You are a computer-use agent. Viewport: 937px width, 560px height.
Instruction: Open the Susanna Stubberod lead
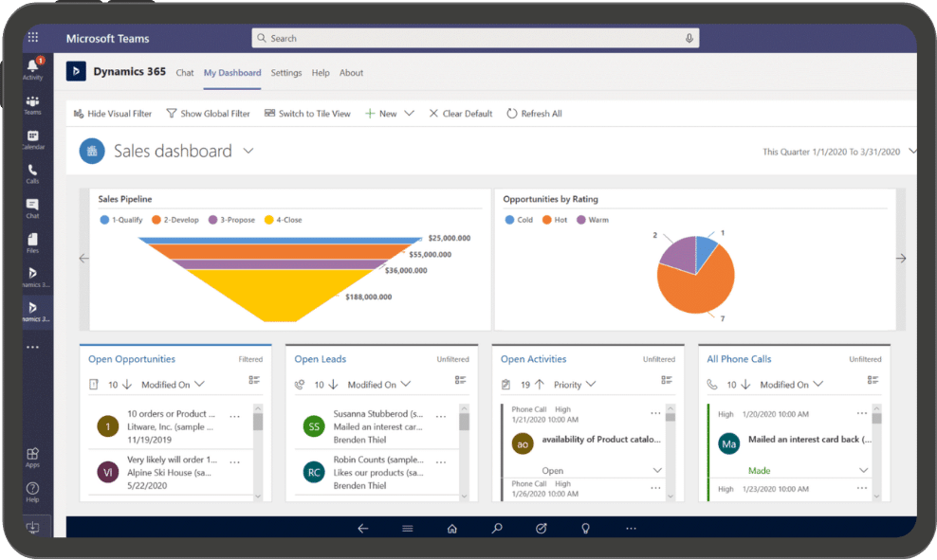click(x=377, y=426)
